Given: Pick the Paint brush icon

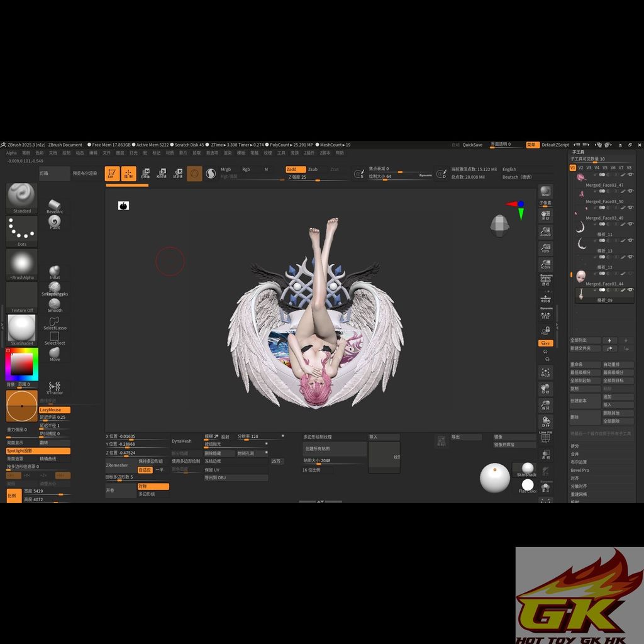Looking at the screenshot, I should pyautogui.click(x=55, y=222).
